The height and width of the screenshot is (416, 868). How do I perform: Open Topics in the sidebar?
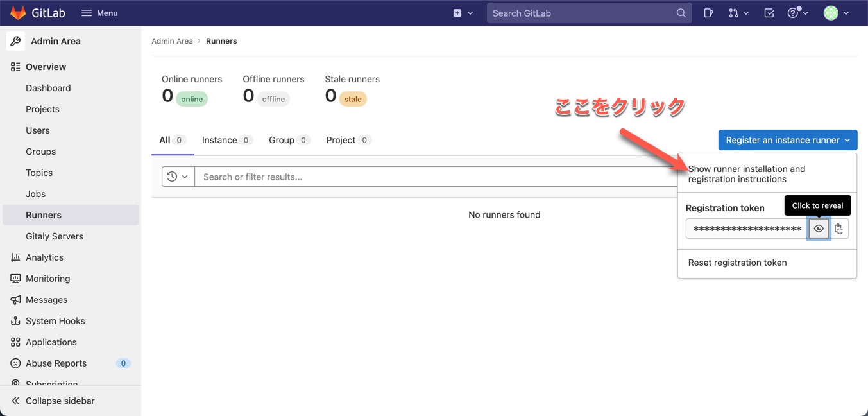[x=39, y=173]
